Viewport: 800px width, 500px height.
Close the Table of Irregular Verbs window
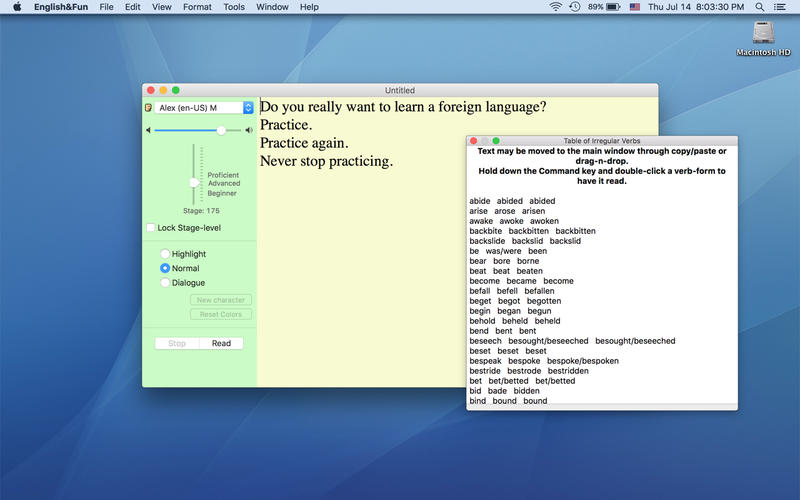[473, 141]
